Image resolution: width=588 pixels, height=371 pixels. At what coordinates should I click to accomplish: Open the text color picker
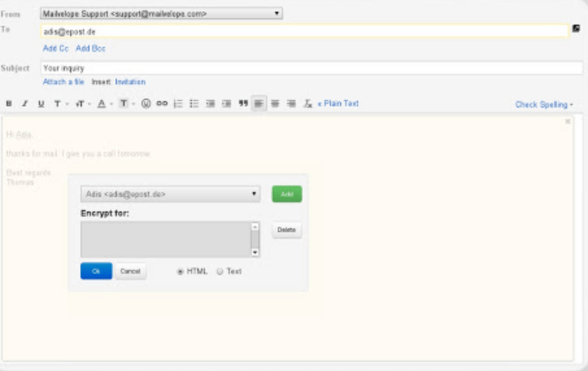click(104, 104)
